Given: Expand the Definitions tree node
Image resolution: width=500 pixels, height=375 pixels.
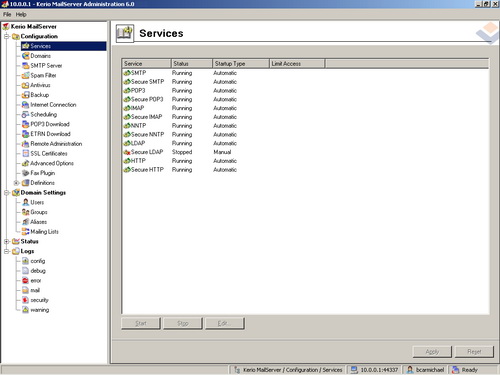Looking at the screenshot, I should (x=16, y=183).
